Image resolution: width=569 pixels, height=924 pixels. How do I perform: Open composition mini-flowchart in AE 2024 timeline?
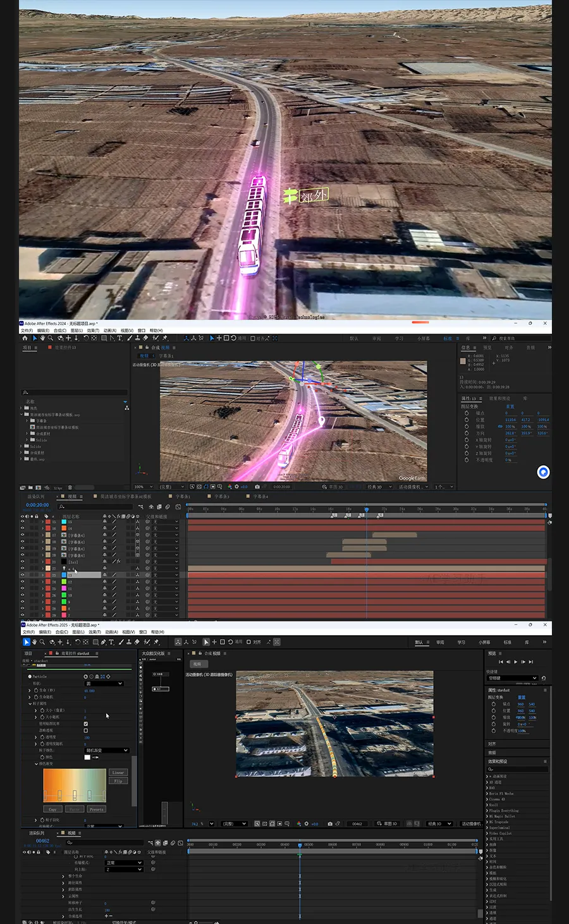[x=140, y=506]
